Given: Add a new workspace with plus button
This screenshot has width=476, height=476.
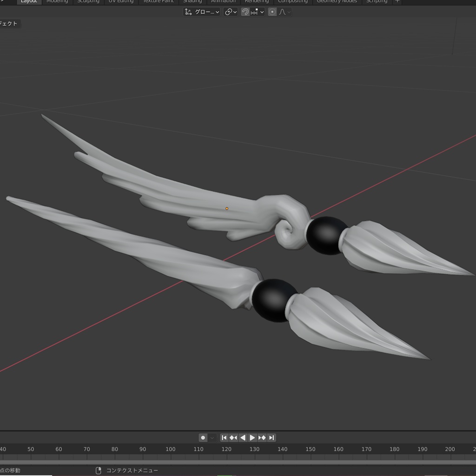Looking at the screenshot, I should click(x=397, y=1).
